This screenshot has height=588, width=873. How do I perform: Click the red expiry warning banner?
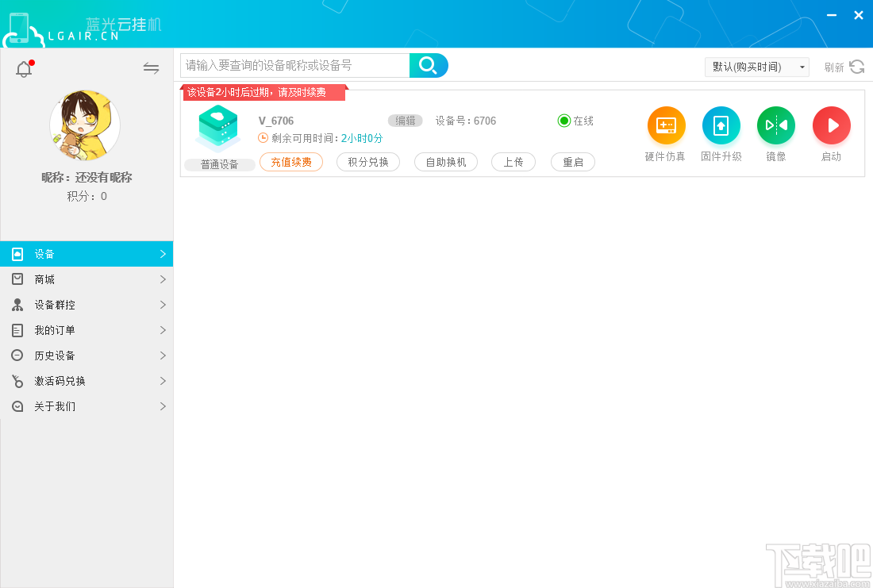264,92
